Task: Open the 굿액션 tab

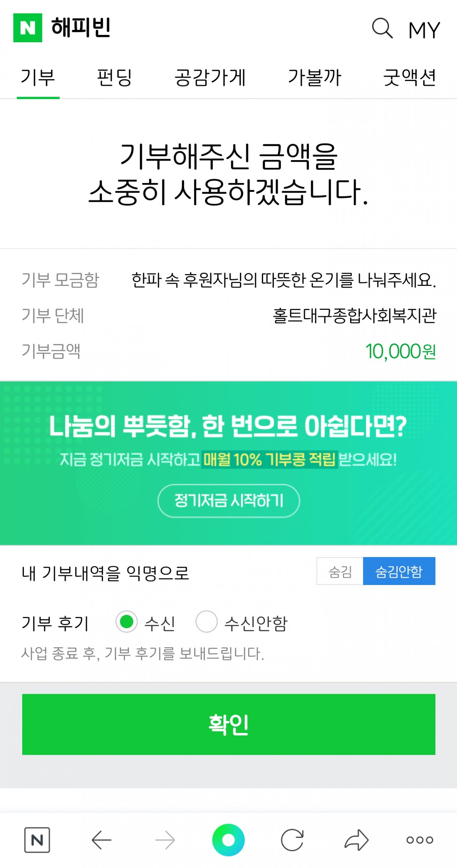Action: pos(410,77)
